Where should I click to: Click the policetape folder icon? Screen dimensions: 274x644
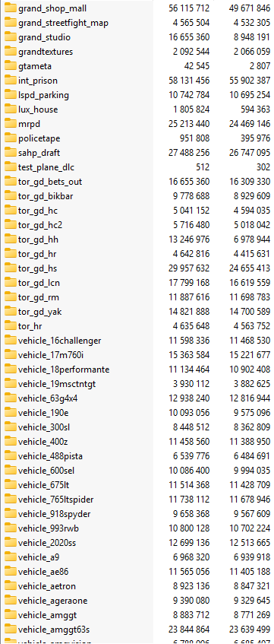(11, 138)
